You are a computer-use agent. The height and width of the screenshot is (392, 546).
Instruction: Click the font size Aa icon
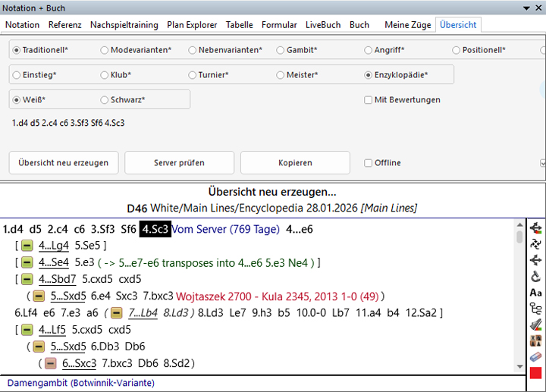point(535,292)
